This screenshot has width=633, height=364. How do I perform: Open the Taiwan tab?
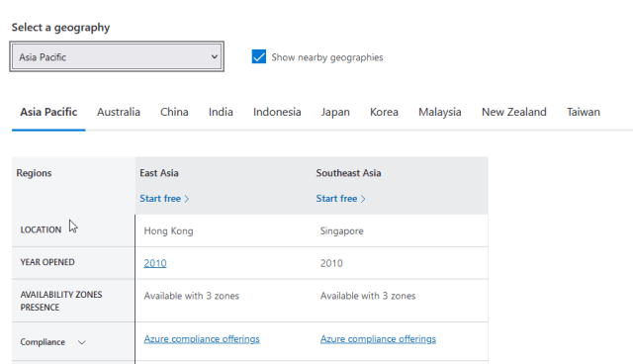pyautogui.click(x=584, y=112)
